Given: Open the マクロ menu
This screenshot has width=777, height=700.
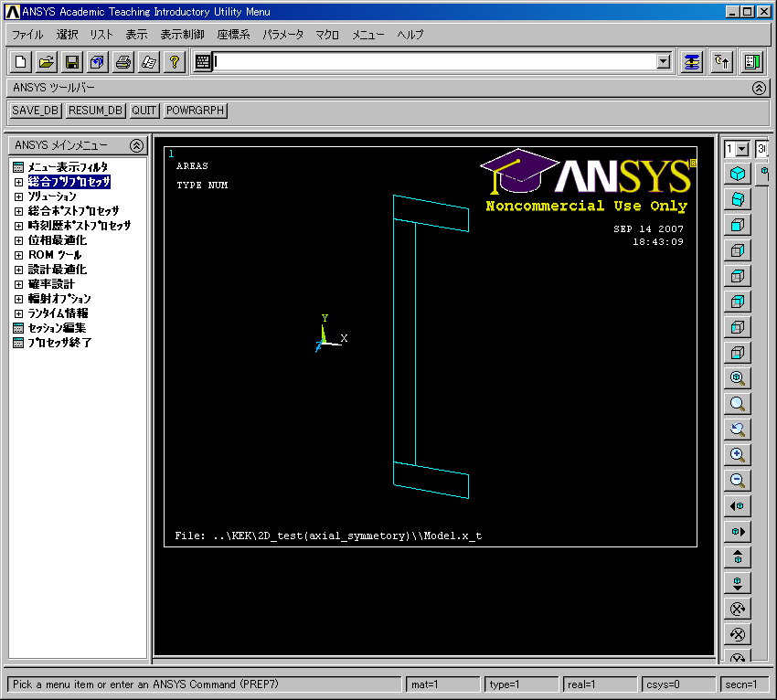Looking at the screenshot, I should (327, 35).
